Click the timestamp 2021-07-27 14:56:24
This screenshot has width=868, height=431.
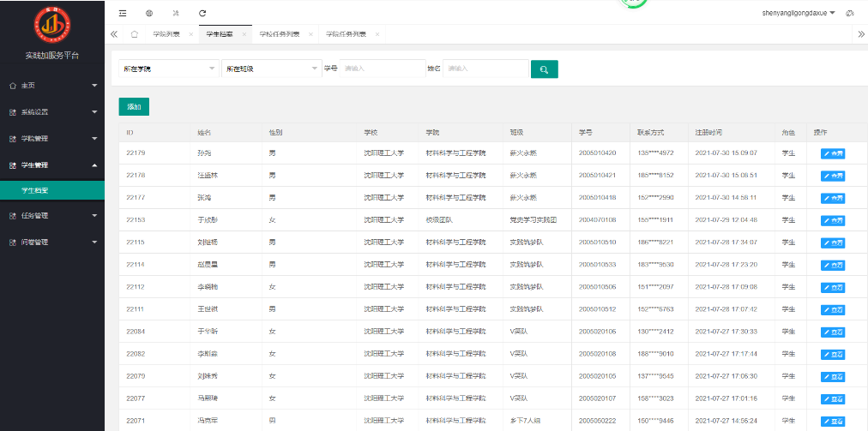tap(726, 421)
